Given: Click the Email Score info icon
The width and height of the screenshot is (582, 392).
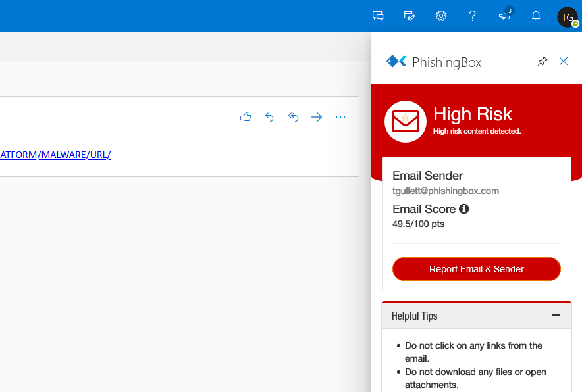Looking at the screenshot, I should pyautogui.click(x=463, y=209).
